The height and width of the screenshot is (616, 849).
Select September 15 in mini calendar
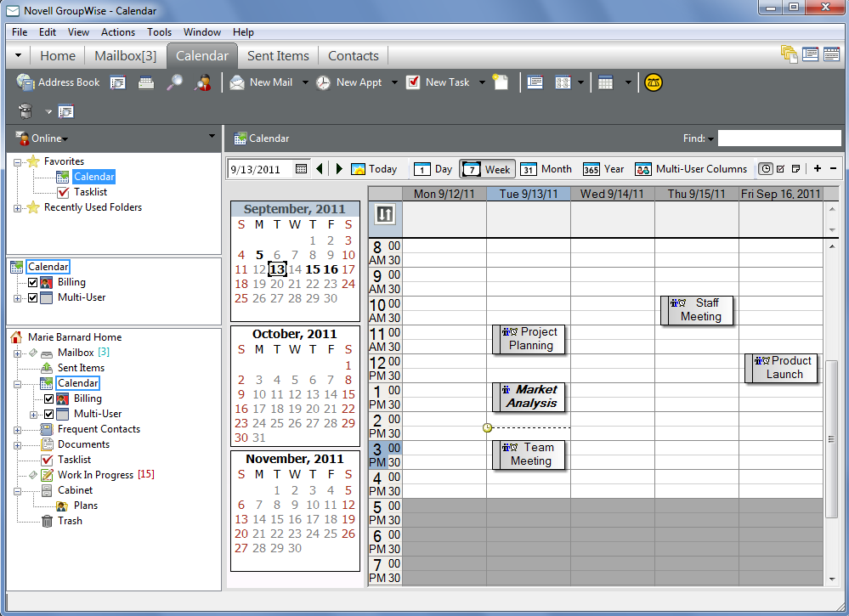tap(313, 269)
